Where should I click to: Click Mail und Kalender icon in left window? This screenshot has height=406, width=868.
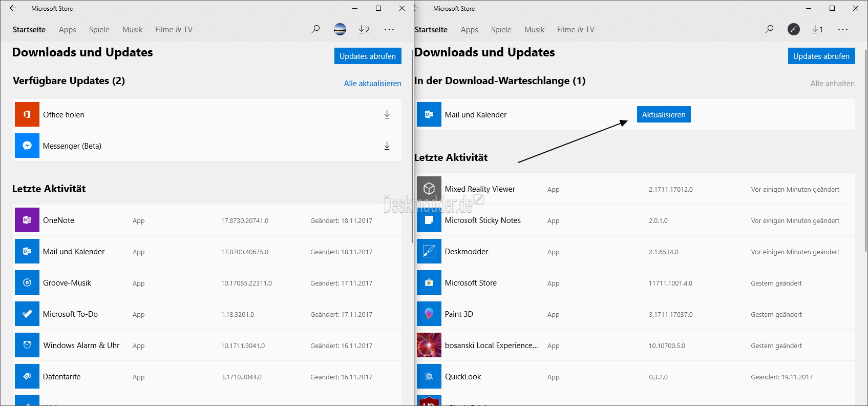coord(27,251)
